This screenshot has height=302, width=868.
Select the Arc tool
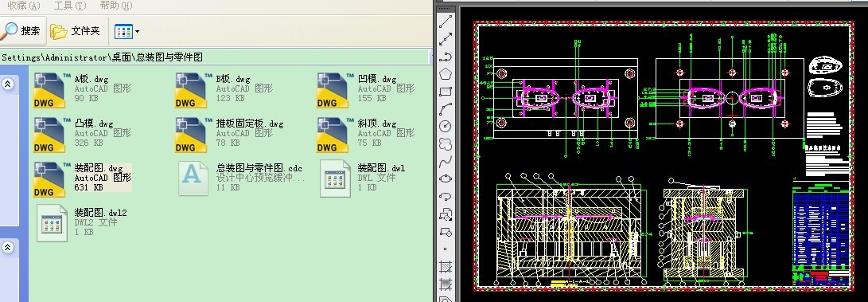click(x=445, y=109)
